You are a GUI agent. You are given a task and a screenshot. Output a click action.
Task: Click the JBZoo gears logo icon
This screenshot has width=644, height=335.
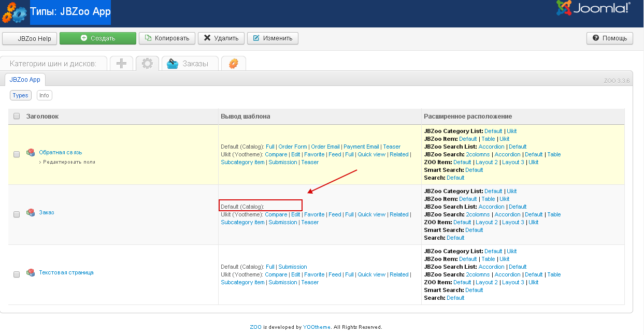(x=14, y=13)
